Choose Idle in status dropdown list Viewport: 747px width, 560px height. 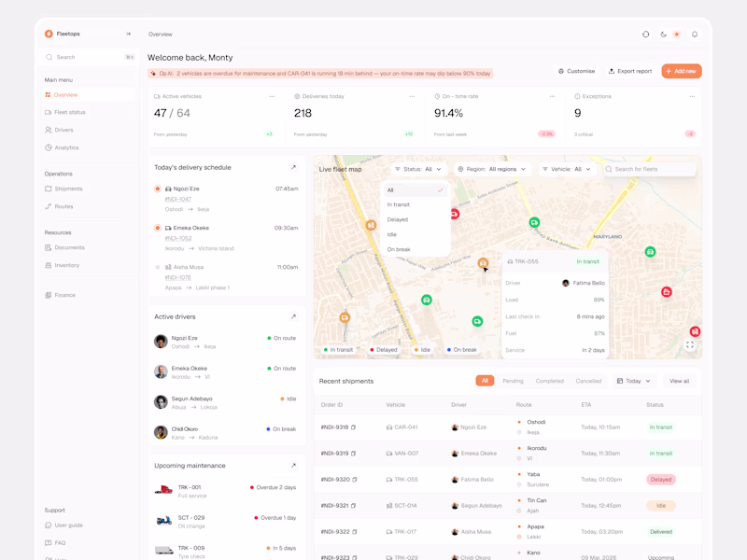[x=415, y=234]
